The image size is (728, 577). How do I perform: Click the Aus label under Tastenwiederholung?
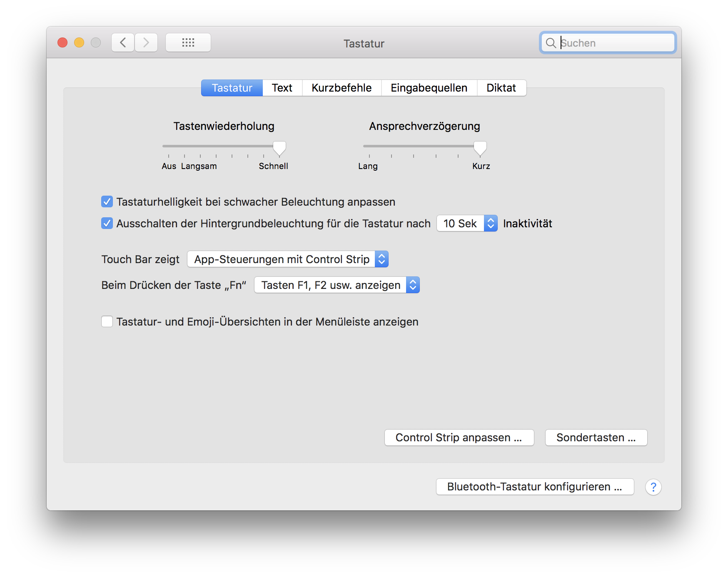tap(169, 166)
